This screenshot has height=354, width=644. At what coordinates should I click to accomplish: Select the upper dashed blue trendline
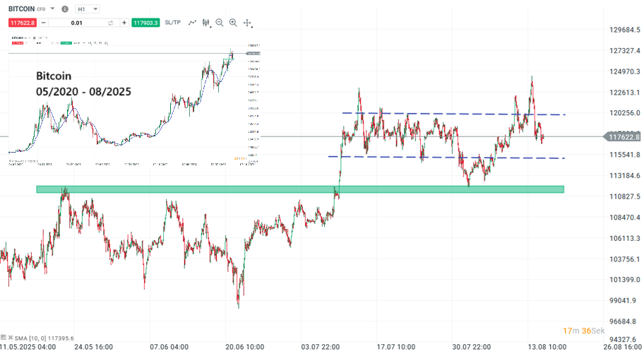454,114
